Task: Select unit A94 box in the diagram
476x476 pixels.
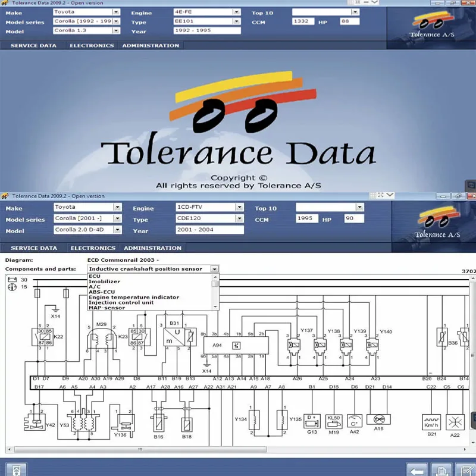Action: click(x=236, y=345)
